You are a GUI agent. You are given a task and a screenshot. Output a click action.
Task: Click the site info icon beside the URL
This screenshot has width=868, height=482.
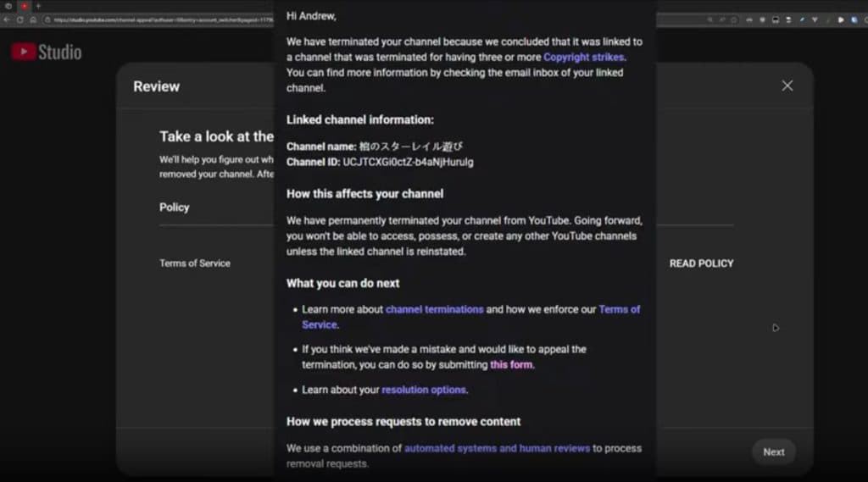pyautogui.click(x=47, y=19)
